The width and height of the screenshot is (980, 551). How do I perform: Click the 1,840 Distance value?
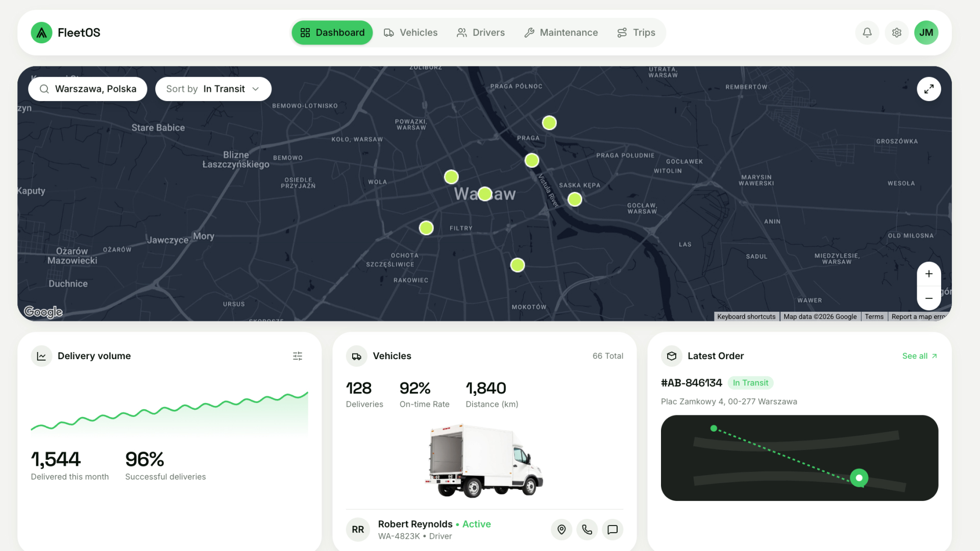[486, 388]
